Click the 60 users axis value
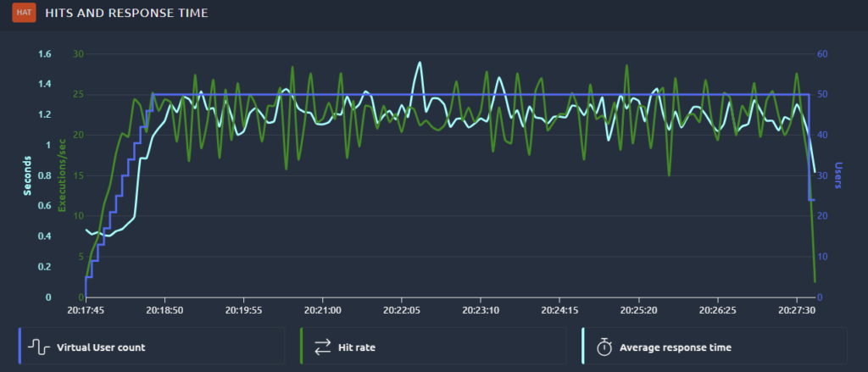 [822, 54]
